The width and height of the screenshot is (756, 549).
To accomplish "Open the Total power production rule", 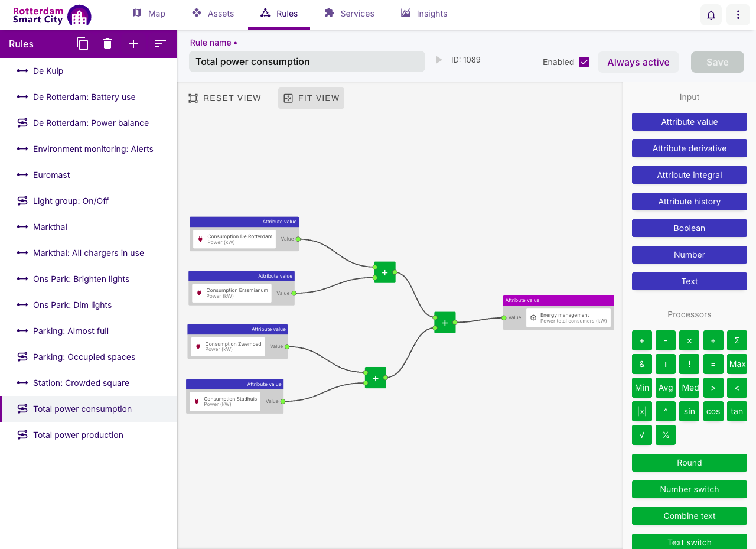I will (x=89, y=435).
